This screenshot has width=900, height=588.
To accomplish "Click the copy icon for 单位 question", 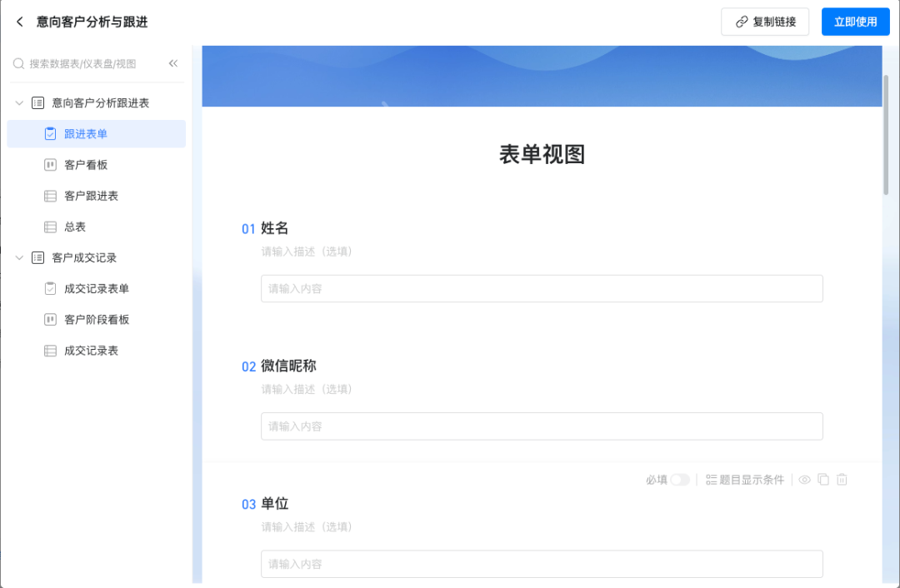I will [823, 480].
